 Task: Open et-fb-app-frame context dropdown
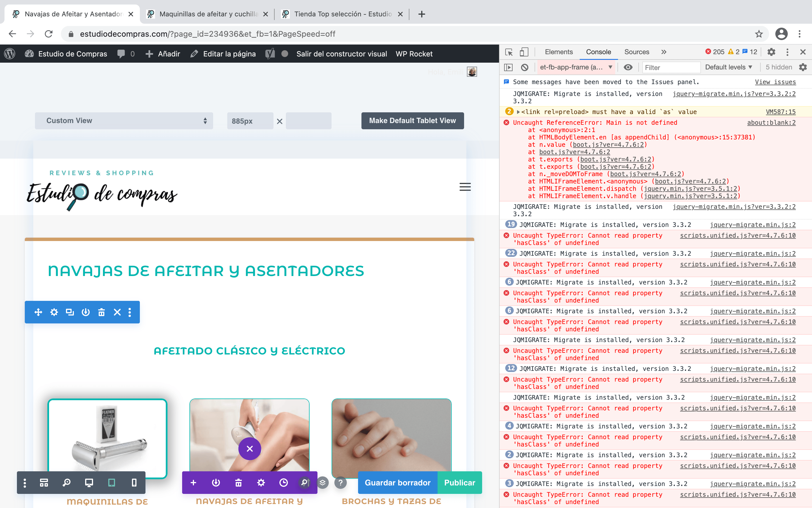pyautogui.click(x=576, y=67)
